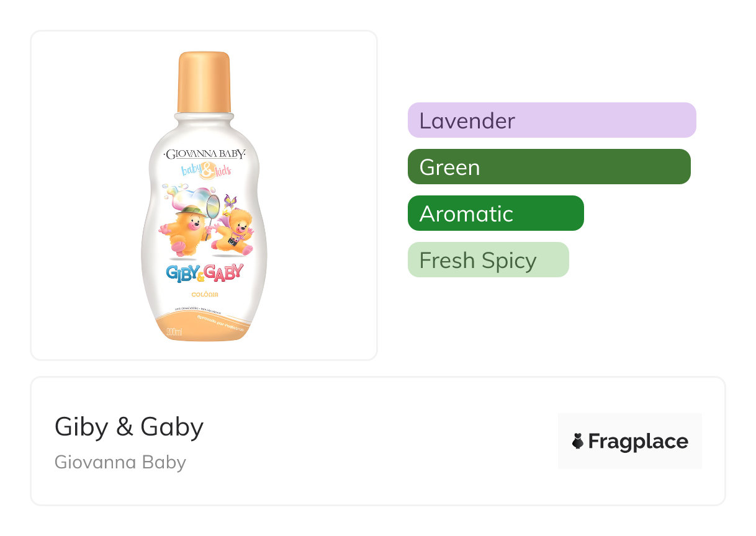Open the Giby & Gaby product title
This screenshot has height=536, width=756.
(129, 427)
